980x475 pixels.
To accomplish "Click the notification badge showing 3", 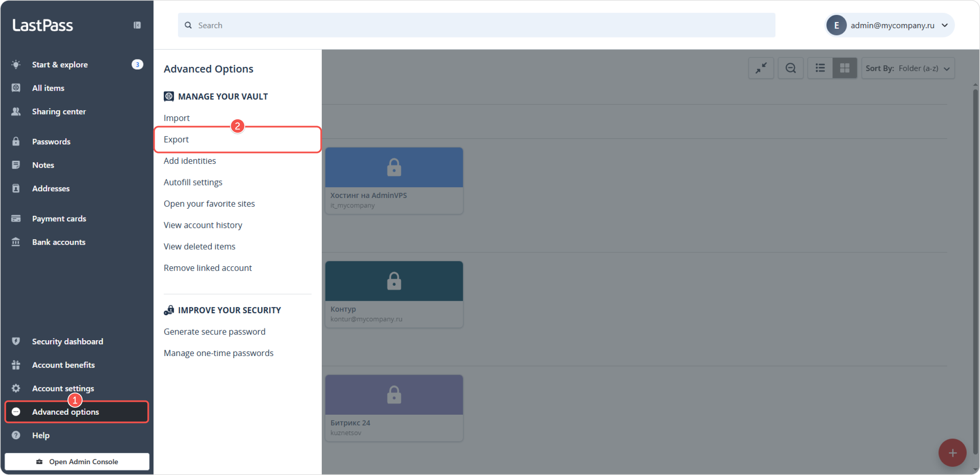I will click(137, 64).
